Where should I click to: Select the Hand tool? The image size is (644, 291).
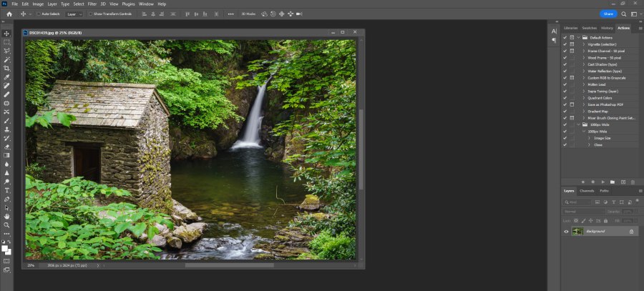tap(7, 216)
